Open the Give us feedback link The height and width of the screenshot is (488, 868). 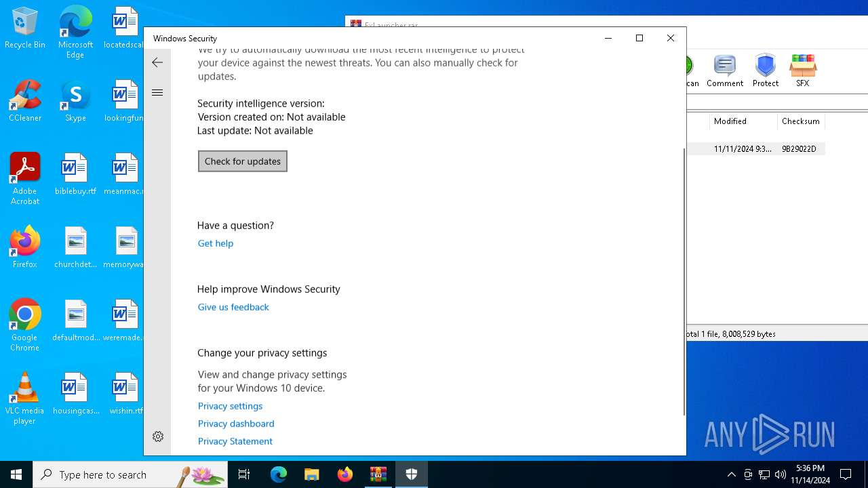[233, 307]
